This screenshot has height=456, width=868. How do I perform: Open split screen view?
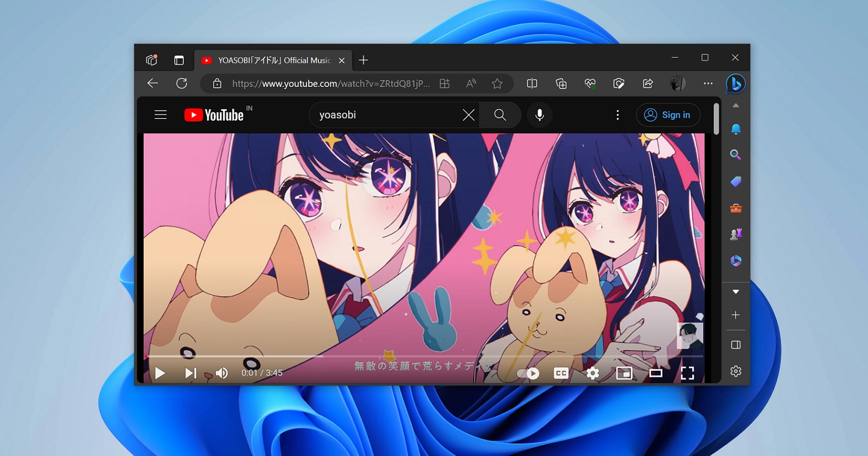point(532,84)
